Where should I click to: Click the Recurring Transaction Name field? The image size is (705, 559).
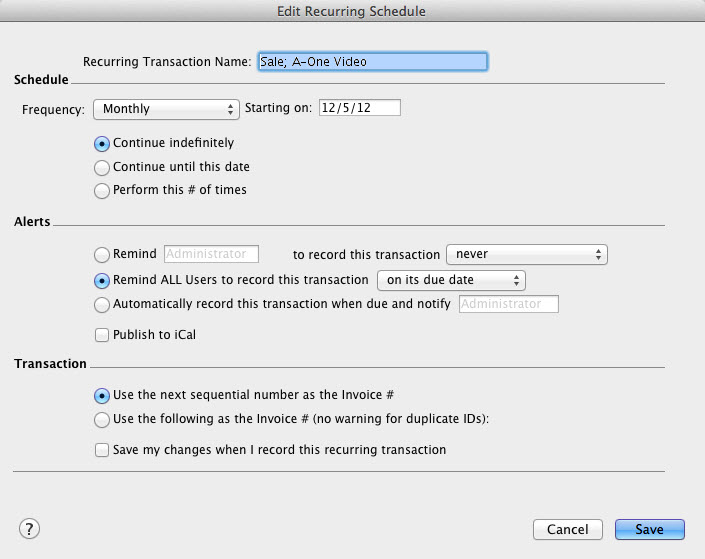[372, 62]
